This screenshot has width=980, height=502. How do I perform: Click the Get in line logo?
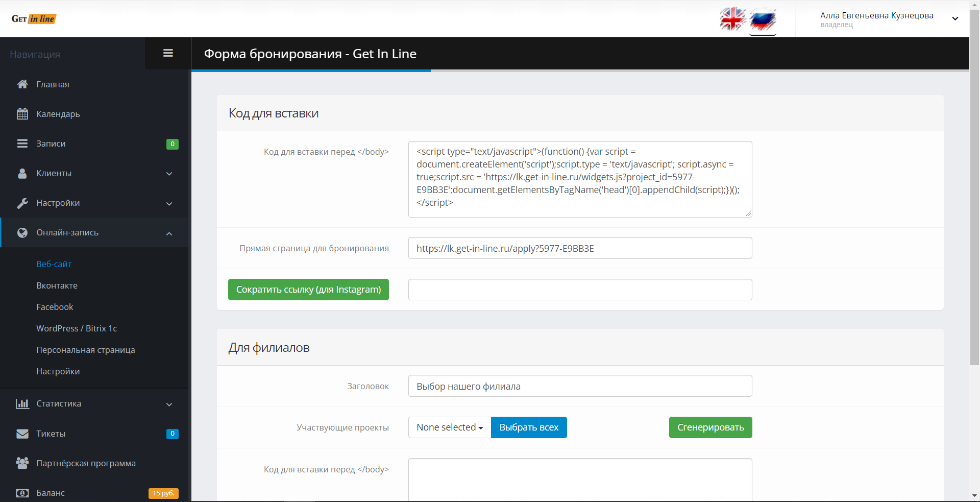coord(34,19)
